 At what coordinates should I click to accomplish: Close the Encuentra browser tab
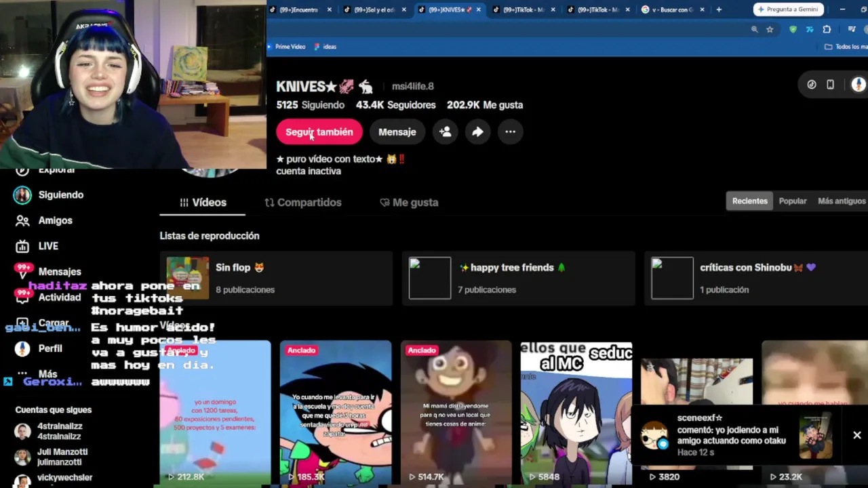click(x=330, y=9)
